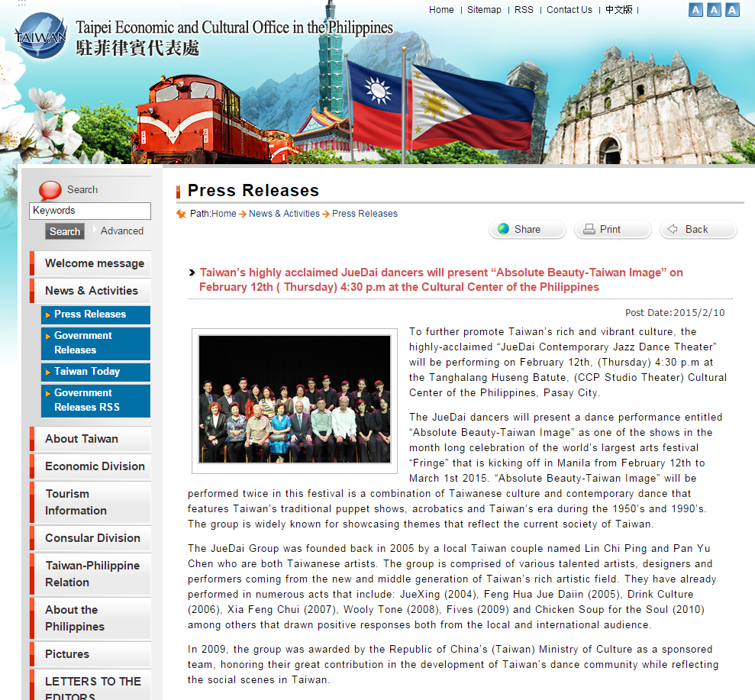
Task: Open the About the Philippines menu item
Action: [91, 618]
